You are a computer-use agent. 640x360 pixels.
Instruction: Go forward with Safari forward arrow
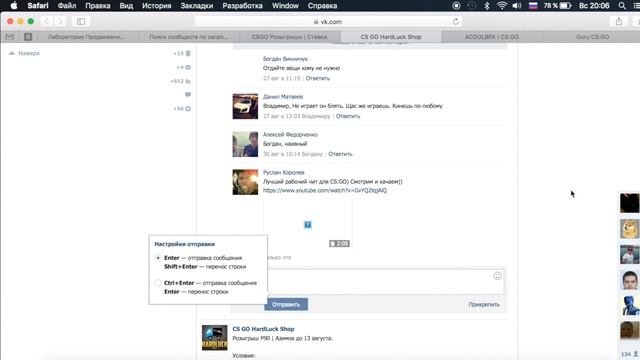60,21
